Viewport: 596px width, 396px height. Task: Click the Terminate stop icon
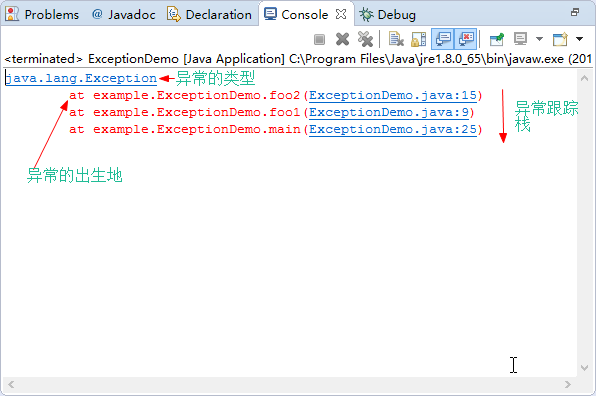point(319,39)
